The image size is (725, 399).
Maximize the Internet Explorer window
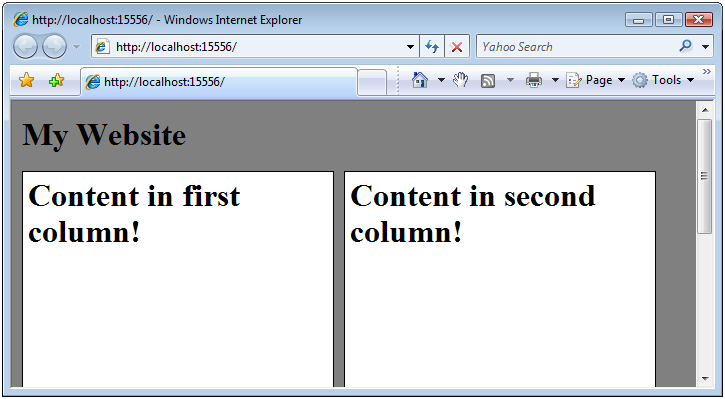668,20
